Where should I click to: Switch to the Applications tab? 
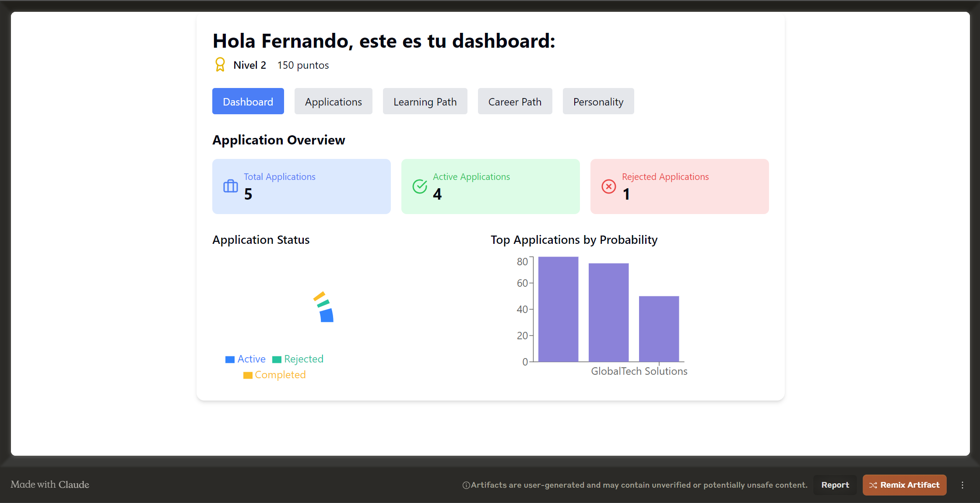[x=333, y=102]
